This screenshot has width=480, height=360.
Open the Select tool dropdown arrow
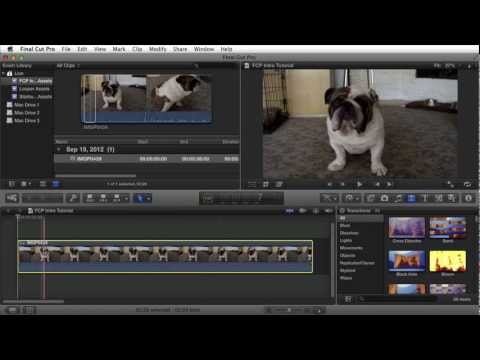click(148, 198)
